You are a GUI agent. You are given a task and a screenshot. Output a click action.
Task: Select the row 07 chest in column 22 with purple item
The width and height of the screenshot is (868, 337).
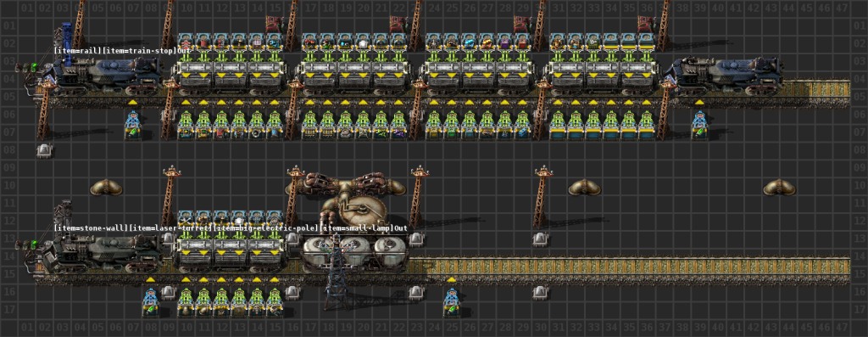click(x=398, y=133)
